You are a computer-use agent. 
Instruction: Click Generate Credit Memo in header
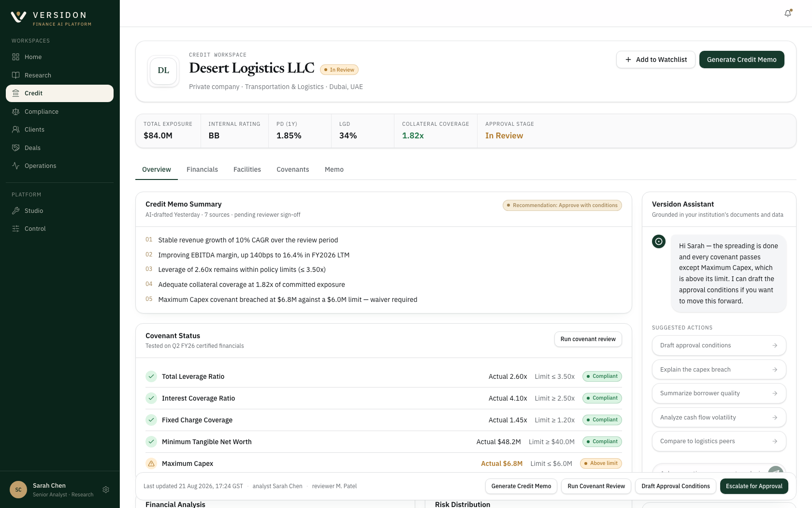pos(742,60)
